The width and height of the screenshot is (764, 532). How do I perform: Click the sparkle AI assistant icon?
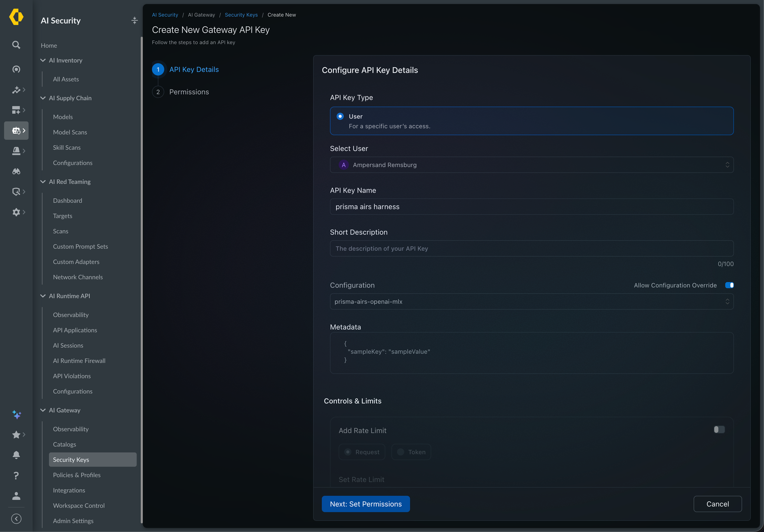pyautogui.click(x=17, y=415)
